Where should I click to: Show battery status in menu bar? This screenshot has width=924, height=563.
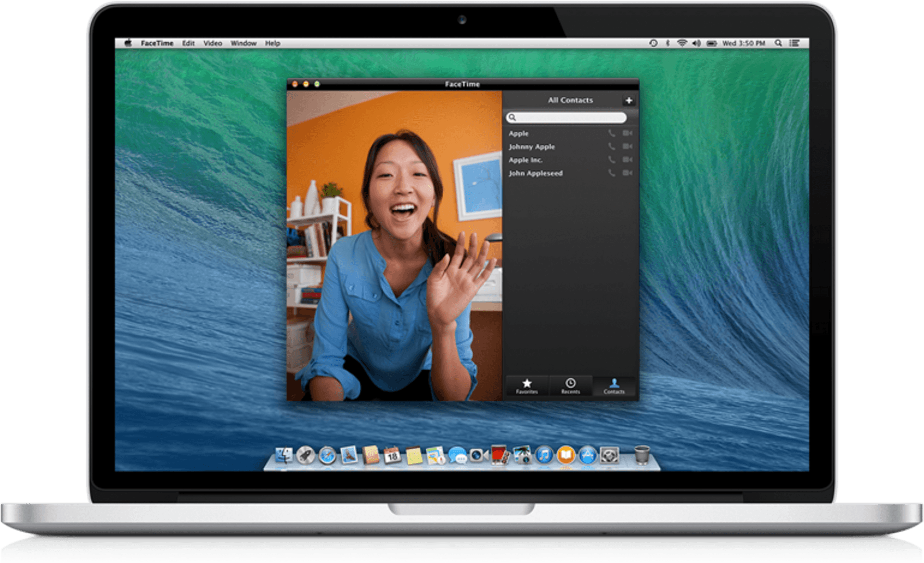[x=712, y=43]
